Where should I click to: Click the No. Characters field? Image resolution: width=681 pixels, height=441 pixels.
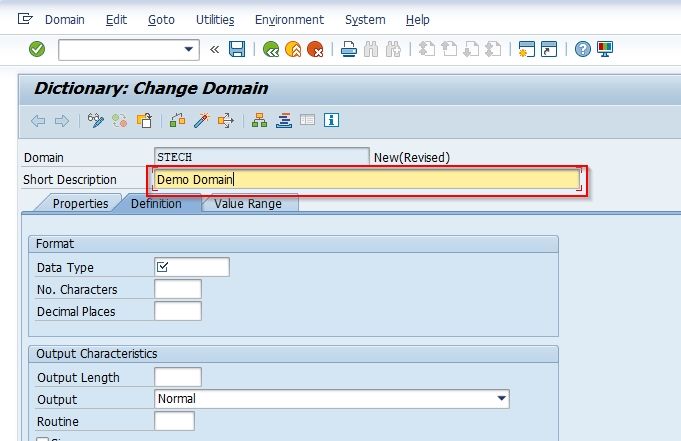tap(178, 289)
